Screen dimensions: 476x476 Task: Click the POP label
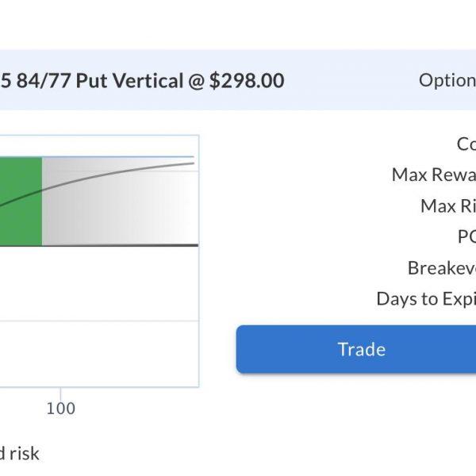pos(466,236)
